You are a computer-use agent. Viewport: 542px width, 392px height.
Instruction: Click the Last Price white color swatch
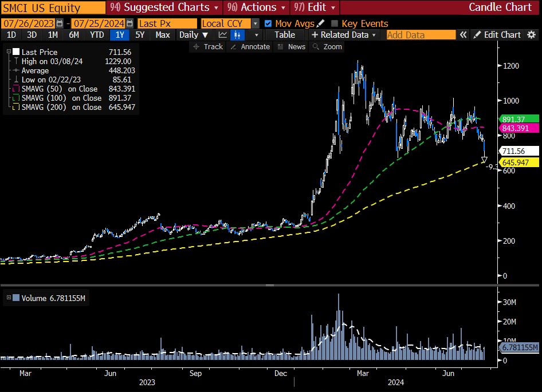click(x=16, y=52)
